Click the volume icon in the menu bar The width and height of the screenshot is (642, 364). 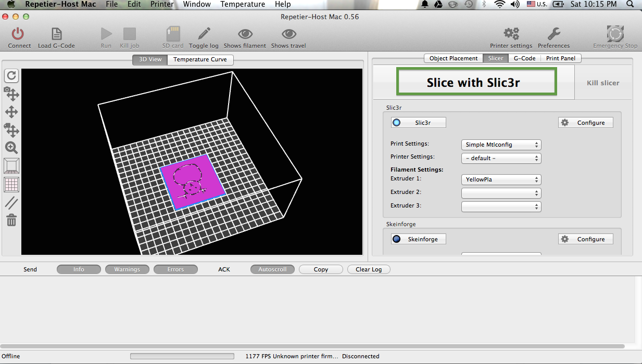pos(515,4)
